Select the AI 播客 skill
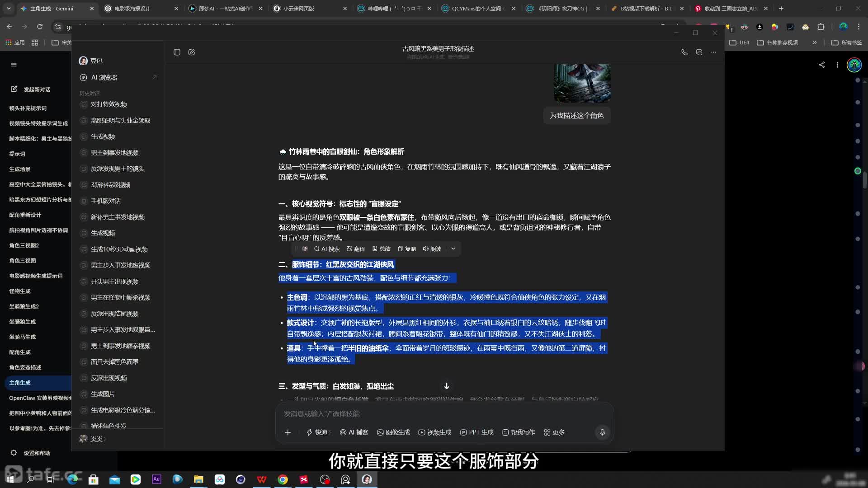The width and height of the screenshot is (868, 488). coord(354,432)
